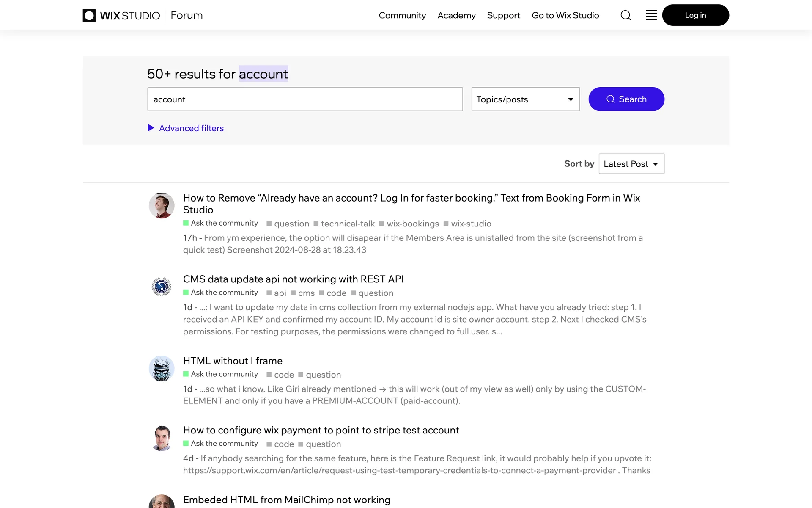Open CMS data update api topic title
Image resolution: width=812 pixels, height=508 pixels.
293,279
